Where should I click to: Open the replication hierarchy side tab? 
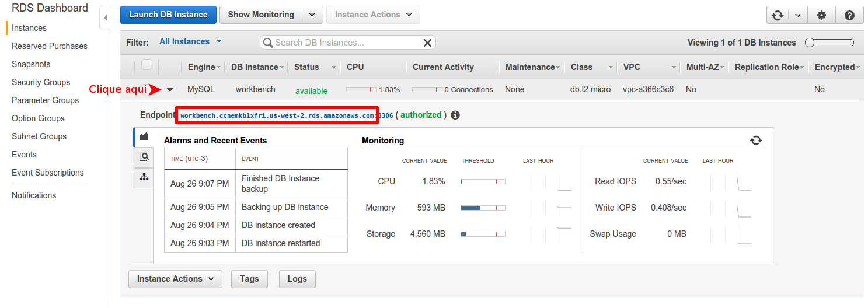(x=144, y=177)
